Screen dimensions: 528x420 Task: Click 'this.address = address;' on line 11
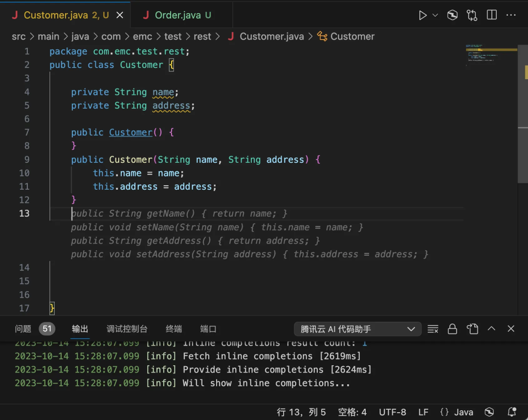[154, 187]
